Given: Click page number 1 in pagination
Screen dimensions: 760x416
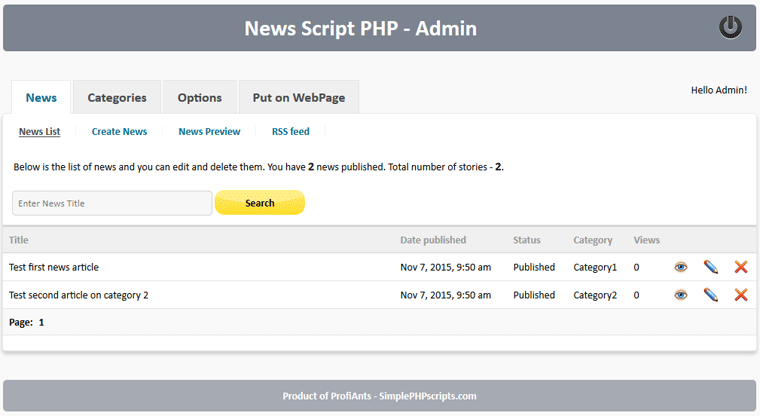Looking at the screenshot, I should pyautogui.click(x=41, y=322).
